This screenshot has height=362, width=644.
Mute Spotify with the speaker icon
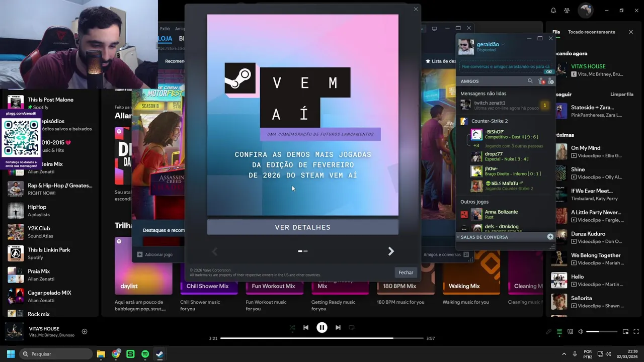581,332
